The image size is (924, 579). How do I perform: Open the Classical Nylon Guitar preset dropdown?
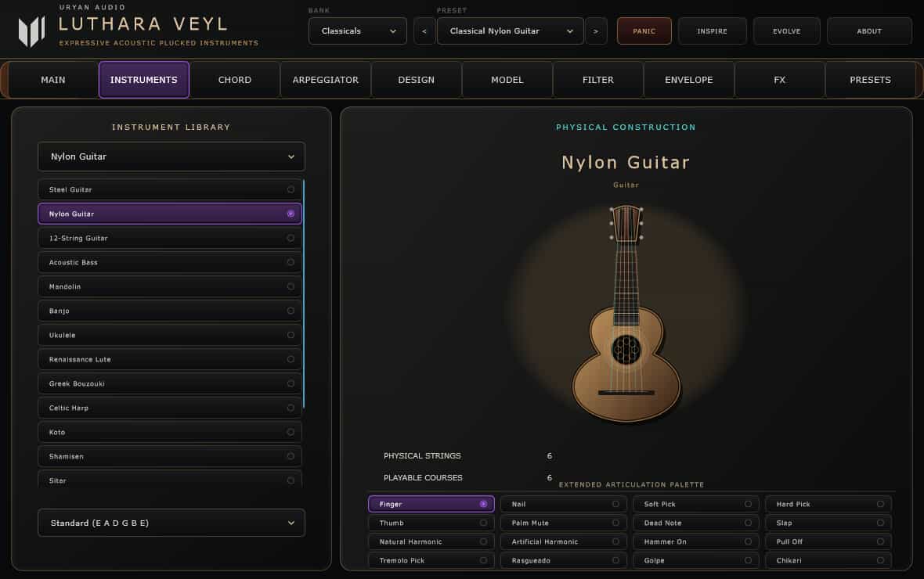point(511,31)
